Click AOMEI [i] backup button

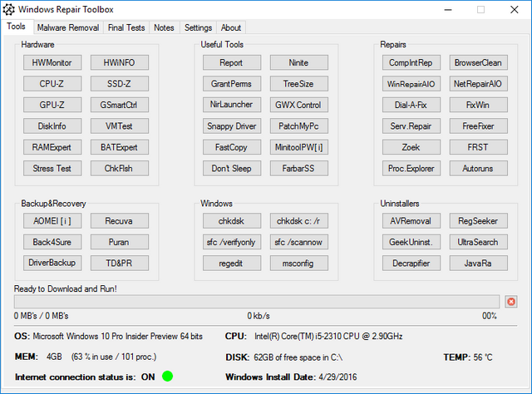pos(52,221)
